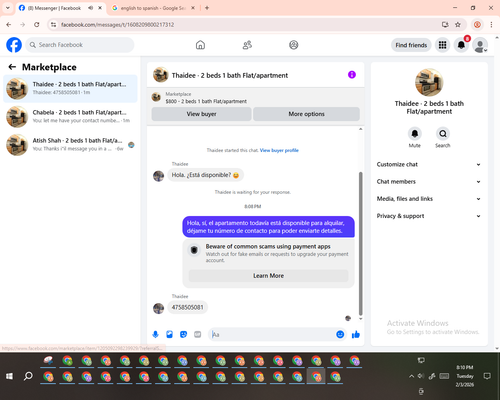Image resolution: width=500 pixels, height=400 pixels.
Task: Open Thaidee conversation in Marketplace list
Action: pyautogui.click(x=70, y=88)
